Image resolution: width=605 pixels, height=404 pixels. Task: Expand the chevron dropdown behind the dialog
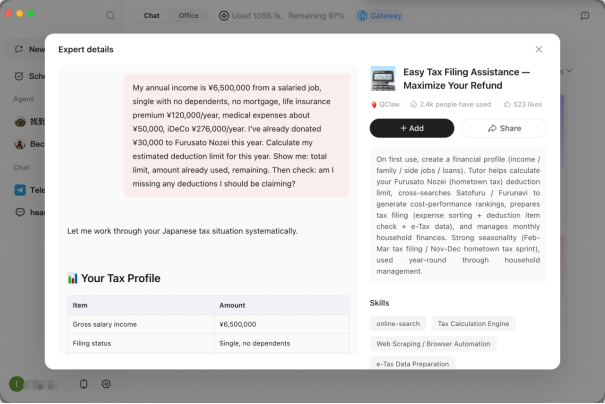(x=570, y=71)
